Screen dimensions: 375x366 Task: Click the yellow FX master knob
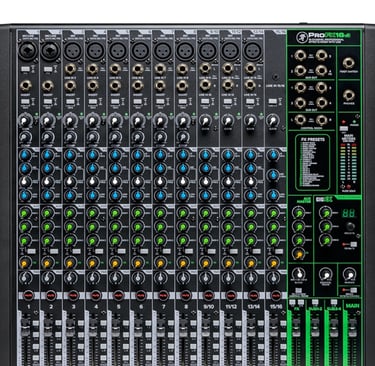click(x=298, y=254)
